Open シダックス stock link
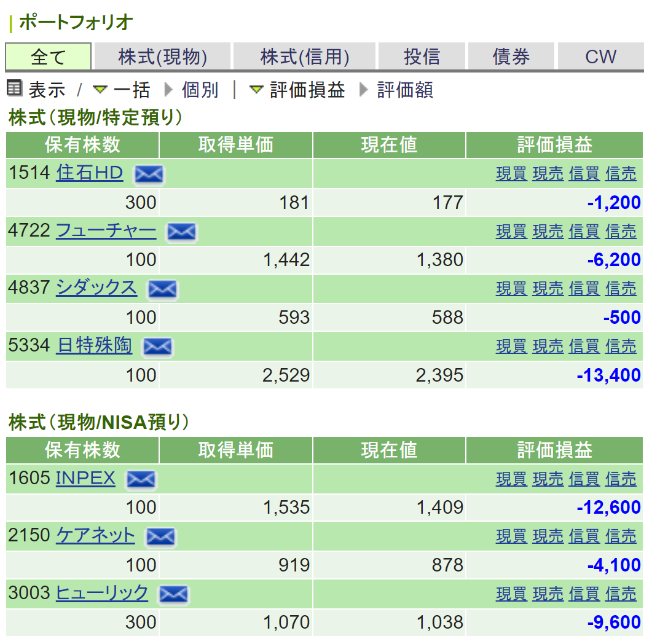Image resolution: width=652 pixels, height=644 pixels. pyautogui.click(x=96, y=288)
